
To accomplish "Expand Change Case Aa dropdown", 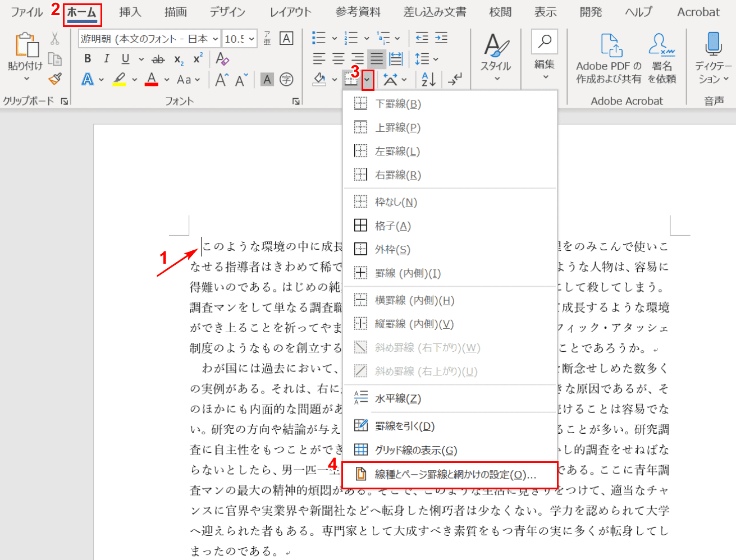I will [x=197, y=80].
